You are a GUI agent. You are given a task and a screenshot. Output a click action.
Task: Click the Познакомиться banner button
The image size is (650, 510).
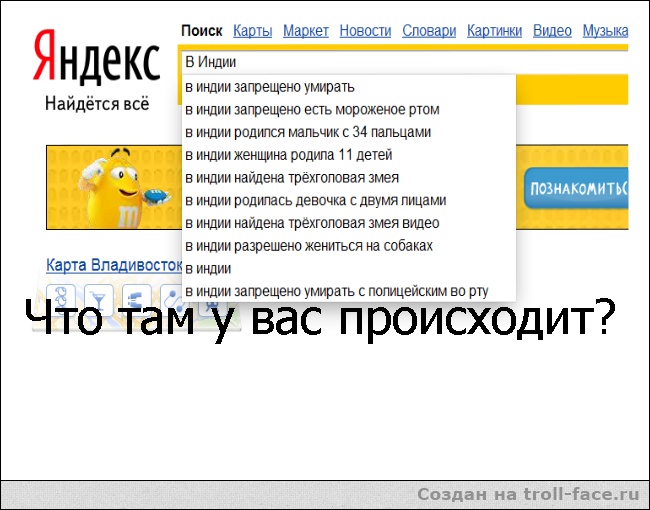click(x=576, y=188)
